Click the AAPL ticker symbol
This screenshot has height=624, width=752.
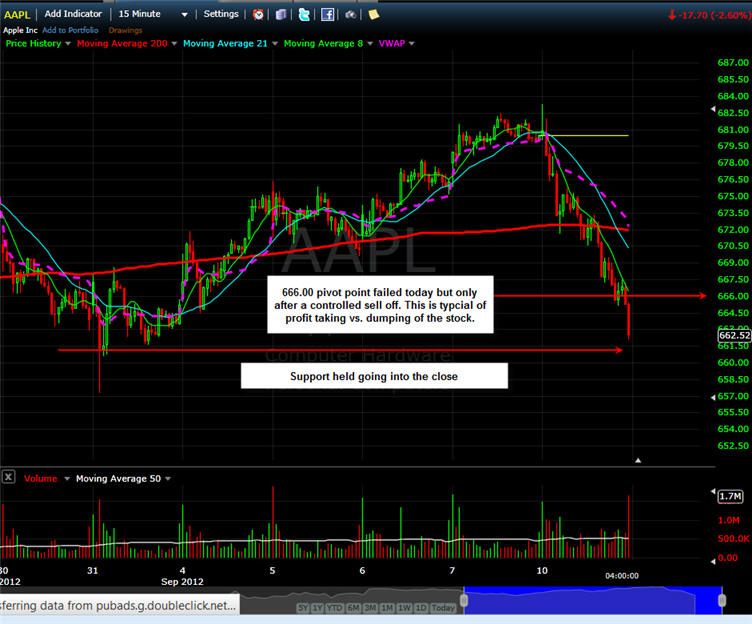17,15
